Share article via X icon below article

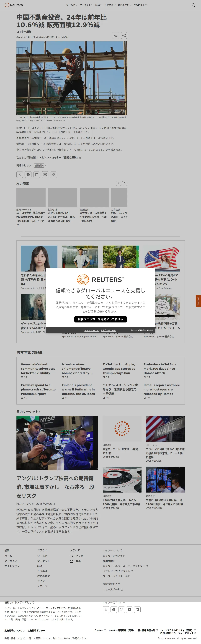coord(20,174)
